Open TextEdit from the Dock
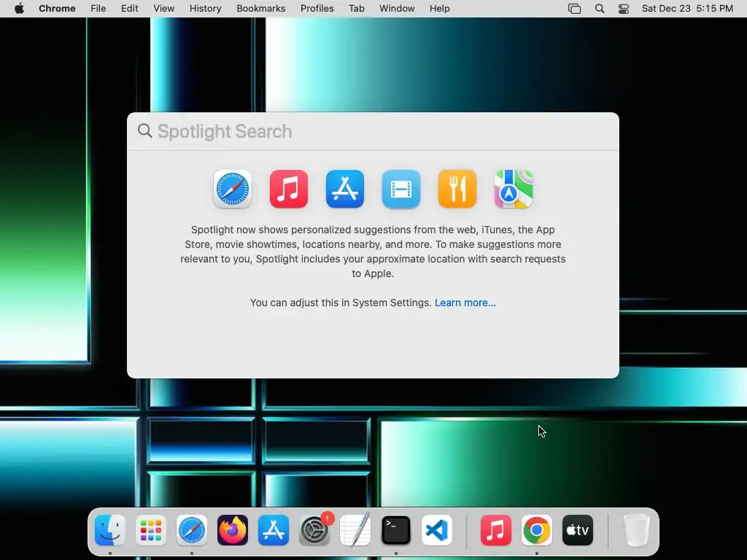Image resolution: width=747 pixels, height=560 pixels. tap(355, 530)
